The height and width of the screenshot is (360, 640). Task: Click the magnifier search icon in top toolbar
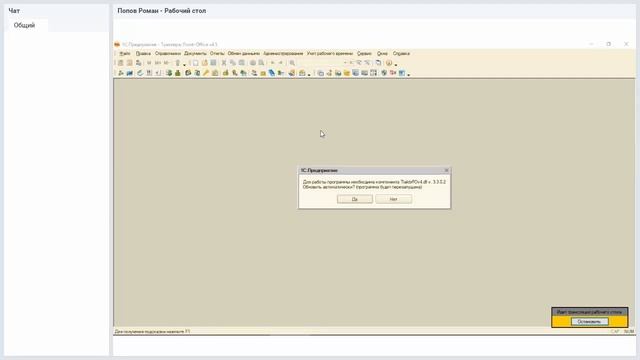pos(292,63)
